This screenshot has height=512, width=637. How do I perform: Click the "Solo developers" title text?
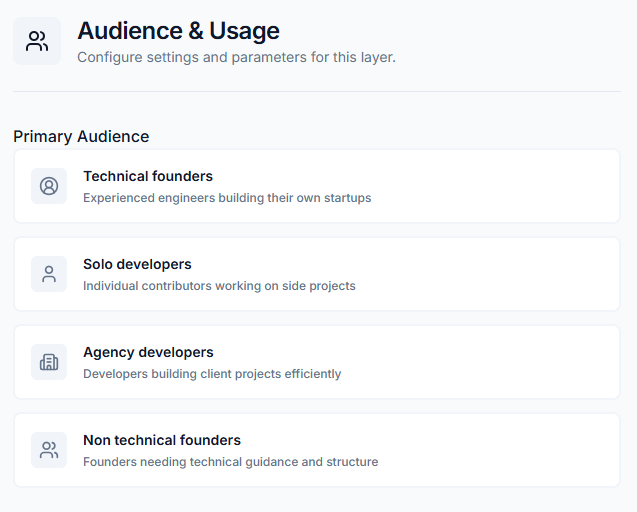(137, 264)
